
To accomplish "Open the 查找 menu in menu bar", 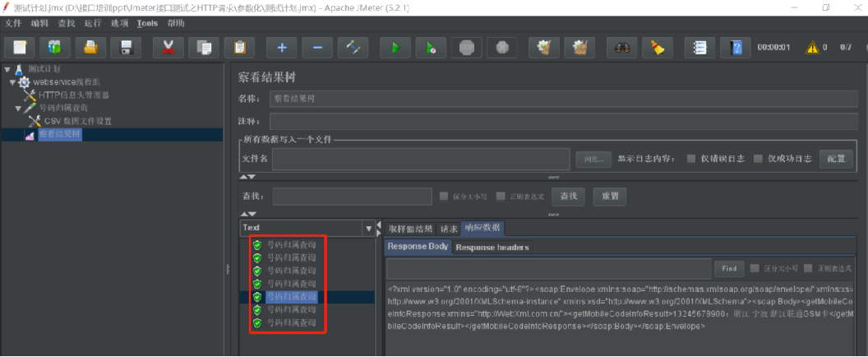I will click(x=67, y=23).
